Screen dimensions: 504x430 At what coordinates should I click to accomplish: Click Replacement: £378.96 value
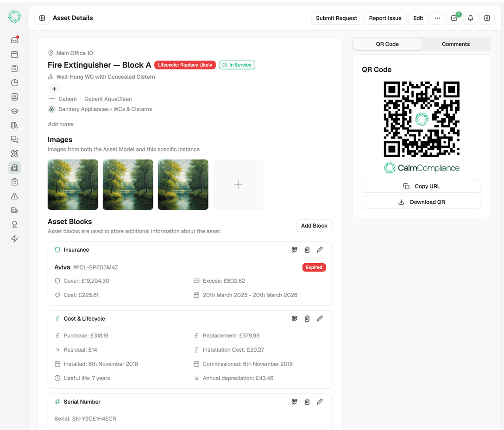pos(231,335)
